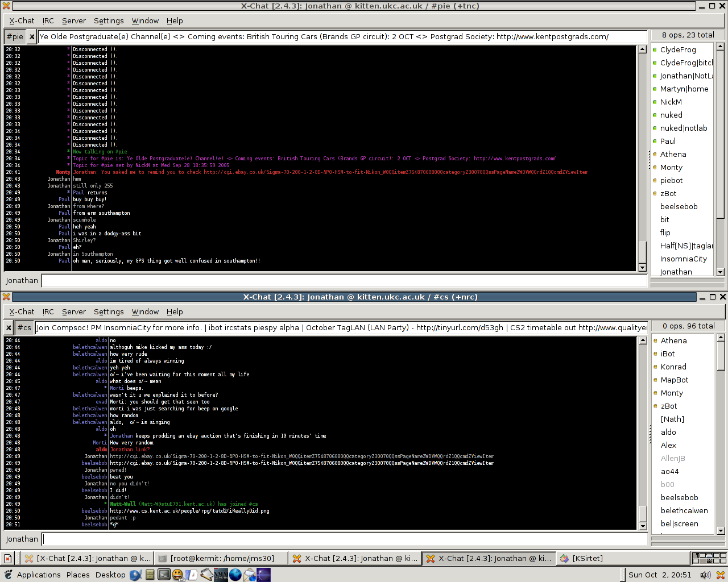
Task: Click the X-Chat window icon in top title bar
Action: 6,6
